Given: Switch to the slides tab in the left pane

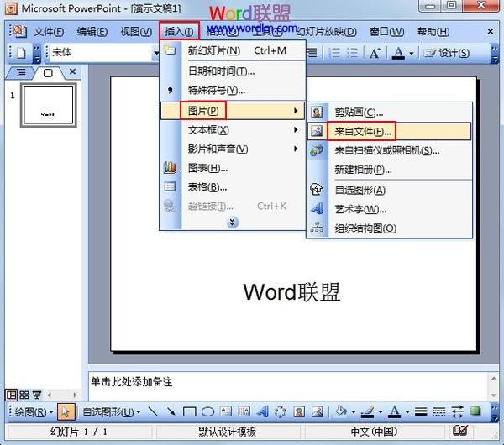Looking at the screenshot, I should point(49,72).
